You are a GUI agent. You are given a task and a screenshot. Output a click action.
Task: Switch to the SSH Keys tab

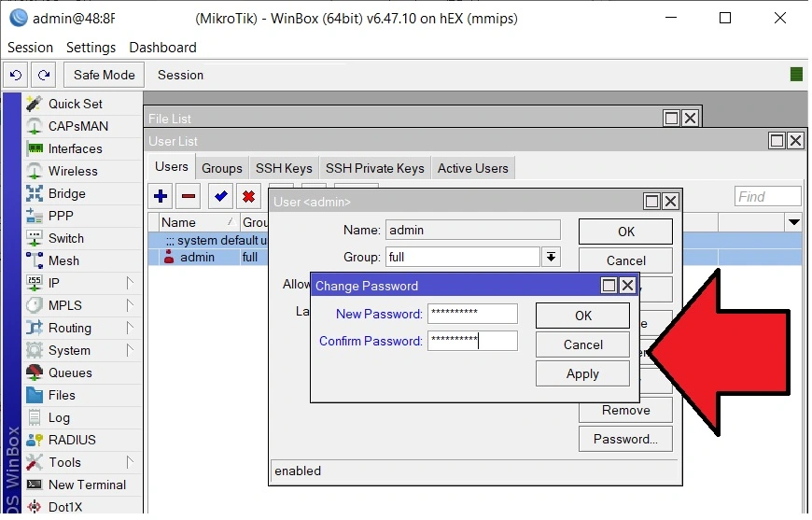click(x=284, y=168)
